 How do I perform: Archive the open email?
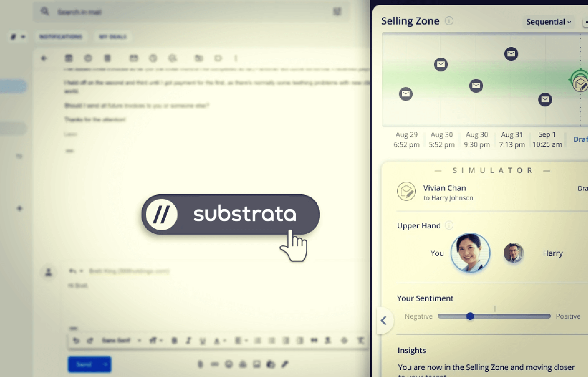coord(69,58)
